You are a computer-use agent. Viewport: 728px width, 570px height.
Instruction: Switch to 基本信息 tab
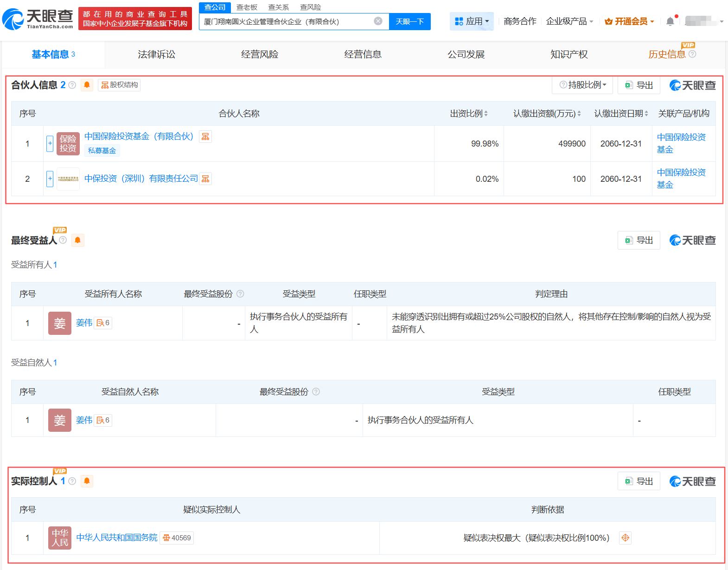pyautogui.click(x=53, y=55)
